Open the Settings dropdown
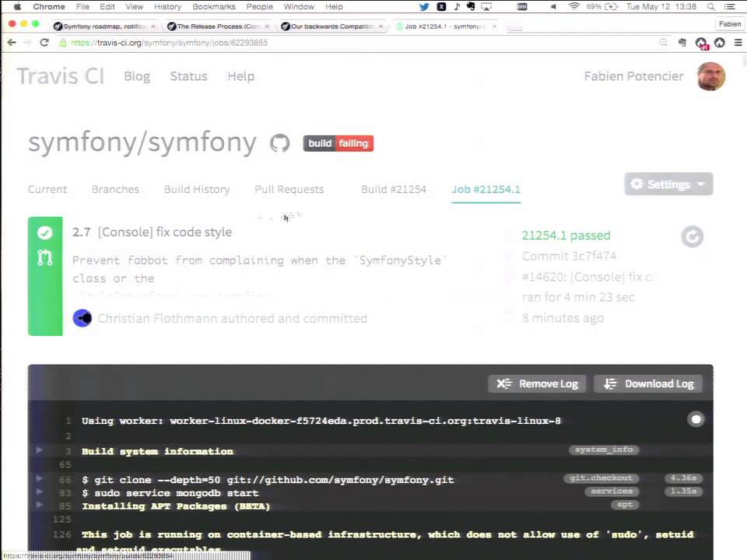This screenshot has width=747, height=560. point(668,184)
